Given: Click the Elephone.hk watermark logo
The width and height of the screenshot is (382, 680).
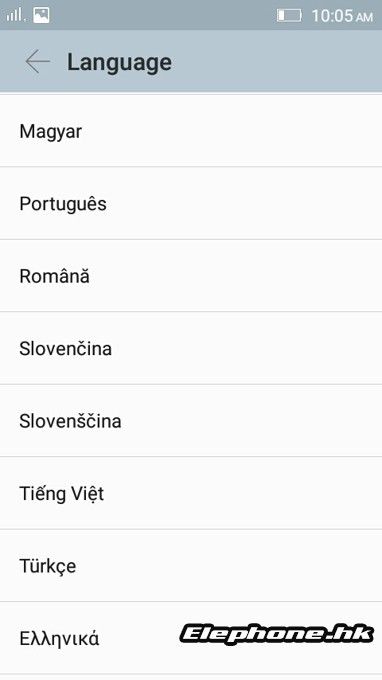Looking at the screenshot, I should [x=276, y=634].
